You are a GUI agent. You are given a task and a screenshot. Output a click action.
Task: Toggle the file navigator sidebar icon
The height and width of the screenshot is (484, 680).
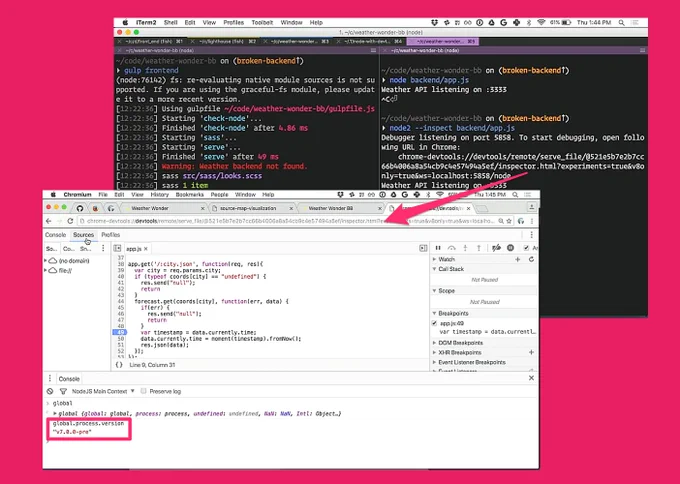117,249
